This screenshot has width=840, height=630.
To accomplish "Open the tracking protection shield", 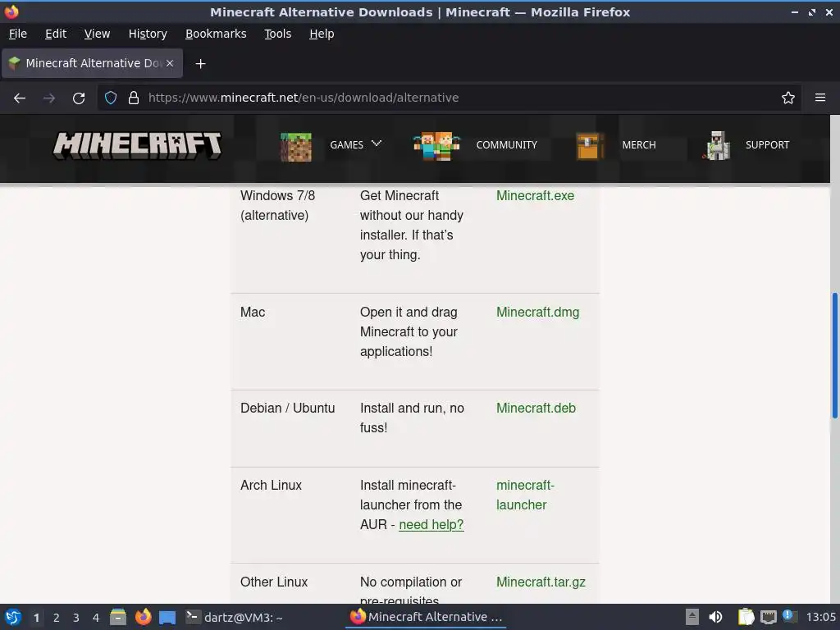I will tap(111, 98).
